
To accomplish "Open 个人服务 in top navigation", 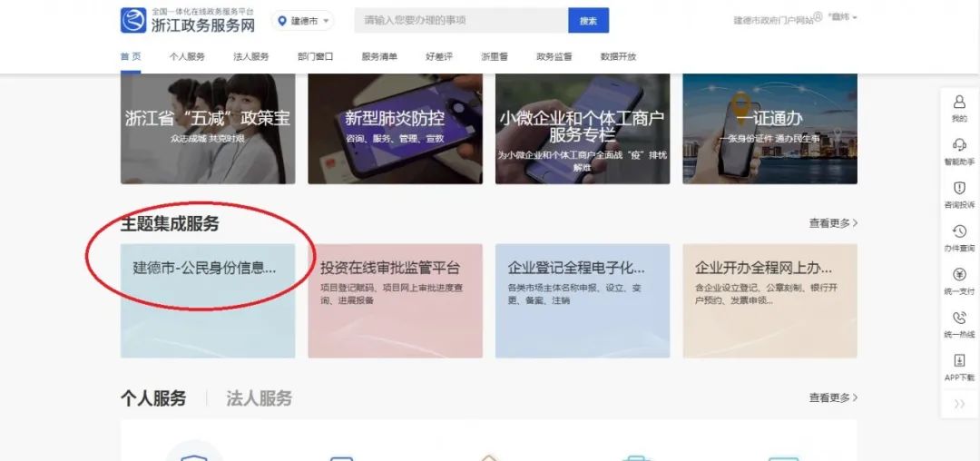I will (187, 56).
